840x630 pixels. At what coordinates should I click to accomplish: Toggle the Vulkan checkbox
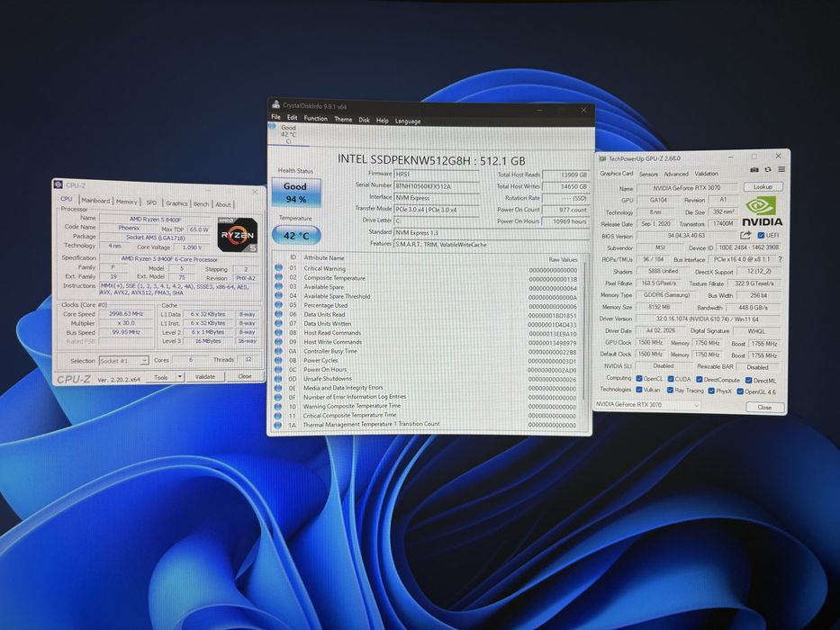click(639, 390)
